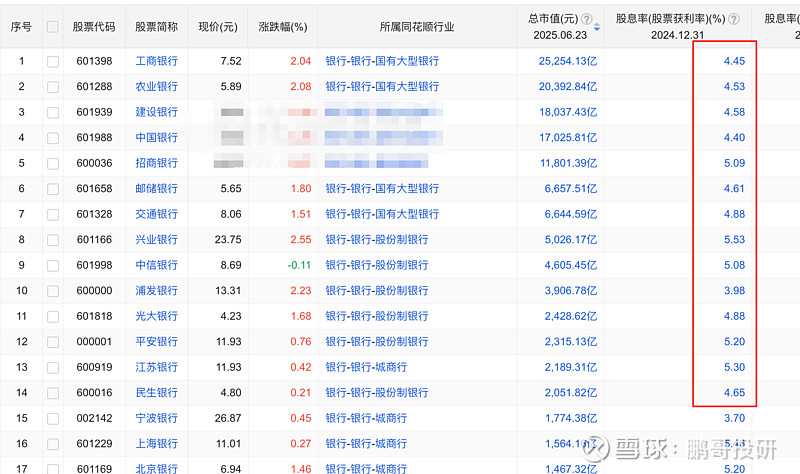Check the box for 中信银行 row

[53, 265]
